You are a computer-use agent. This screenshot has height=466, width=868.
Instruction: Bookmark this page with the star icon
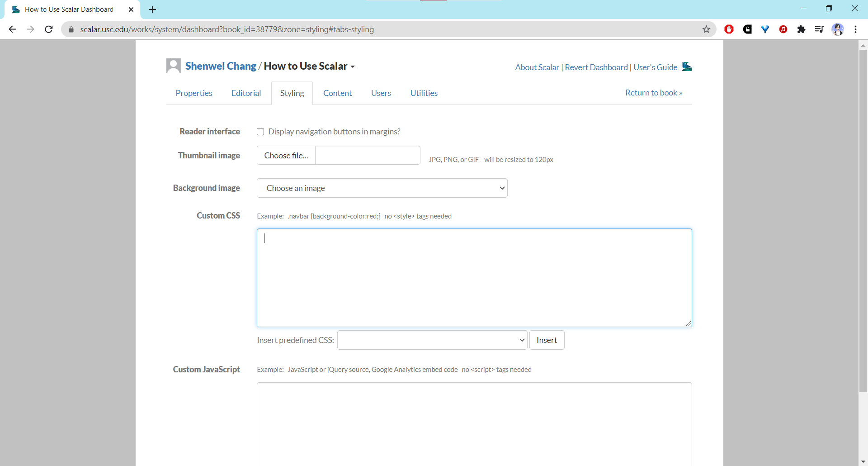(x=706, y=29)
